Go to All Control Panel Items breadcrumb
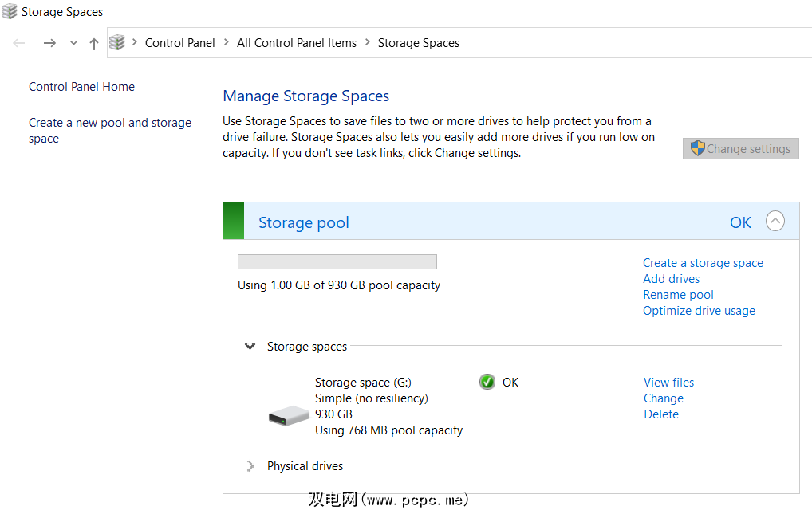Viewport: 812px width, 518px height. pyautogui.click(x=297, y=43)
